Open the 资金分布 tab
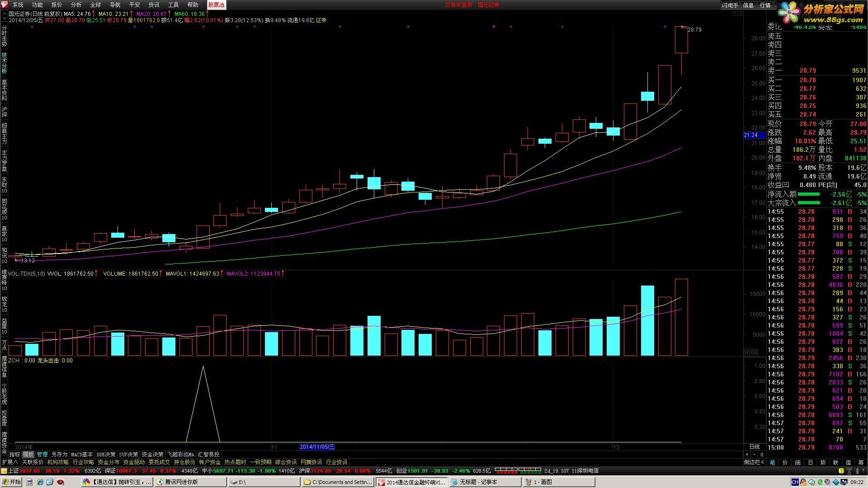The image size is (868, 488). point(108,462)
